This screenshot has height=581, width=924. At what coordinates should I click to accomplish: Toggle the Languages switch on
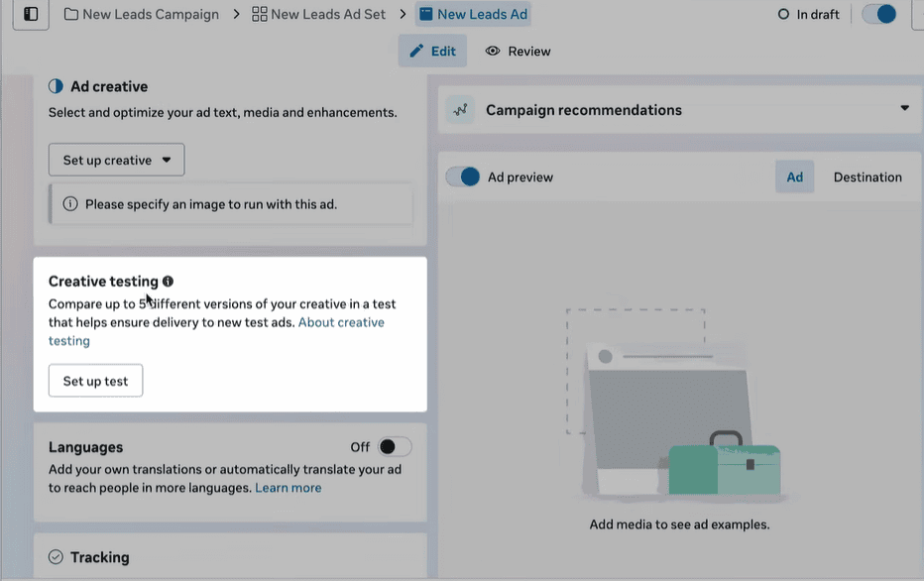(395, 447)
